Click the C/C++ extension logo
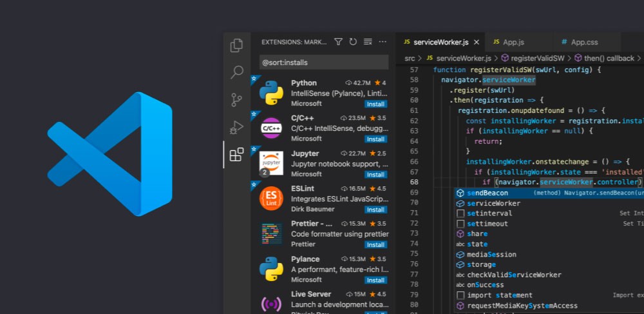This screenshot has height=314, width=644. (x=271, y=128)
